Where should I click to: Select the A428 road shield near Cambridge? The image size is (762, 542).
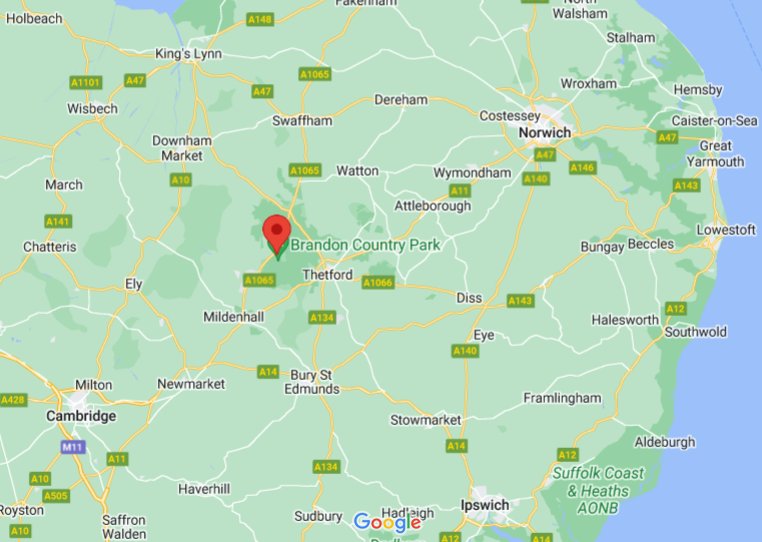14,400
